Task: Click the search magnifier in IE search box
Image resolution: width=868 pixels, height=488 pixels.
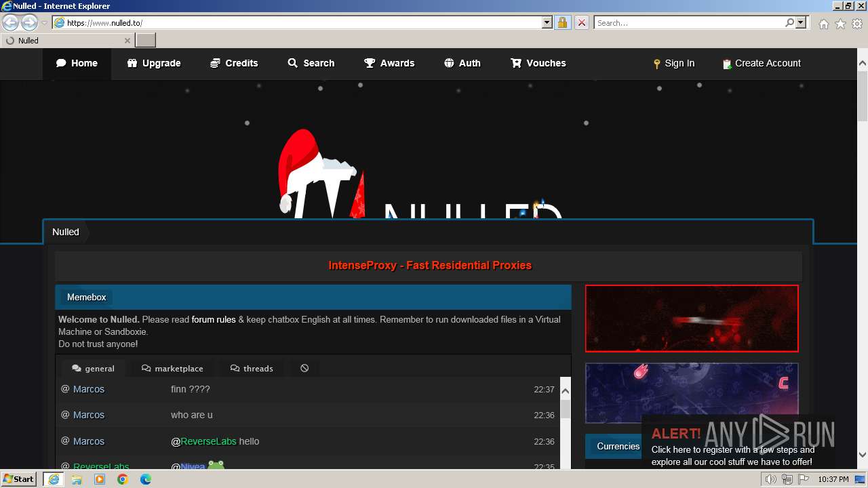Action: pos(789,22)
